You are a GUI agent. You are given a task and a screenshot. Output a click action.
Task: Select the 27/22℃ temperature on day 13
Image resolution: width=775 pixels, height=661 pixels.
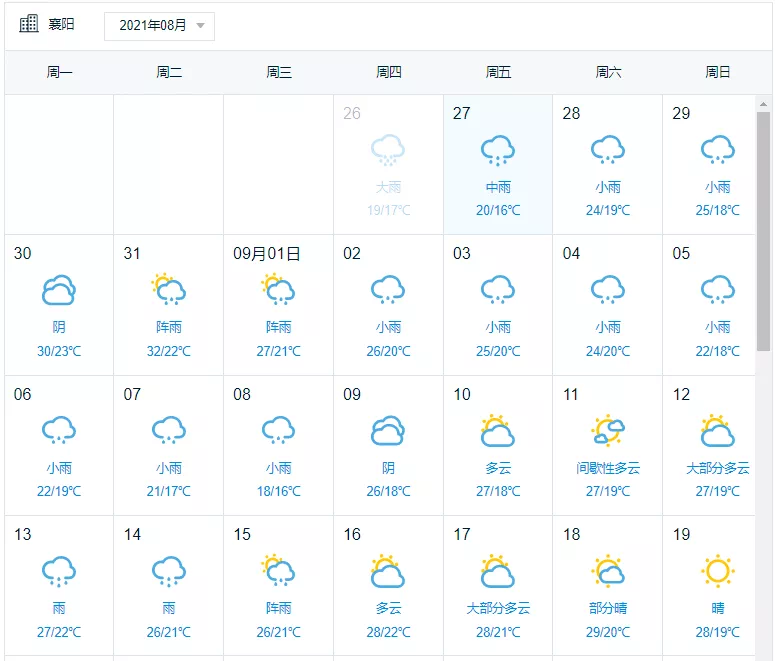click(x=59, y=632)
